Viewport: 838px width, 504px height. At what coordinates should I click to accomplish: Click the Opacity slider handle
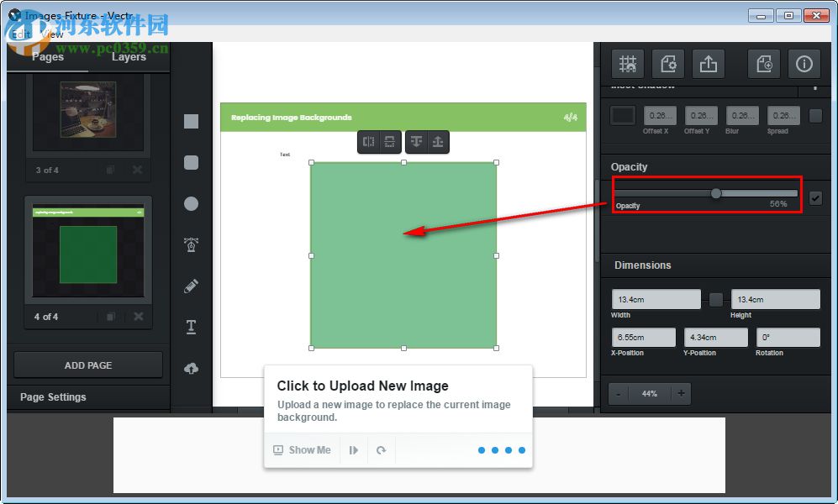(x=715, y=193)
